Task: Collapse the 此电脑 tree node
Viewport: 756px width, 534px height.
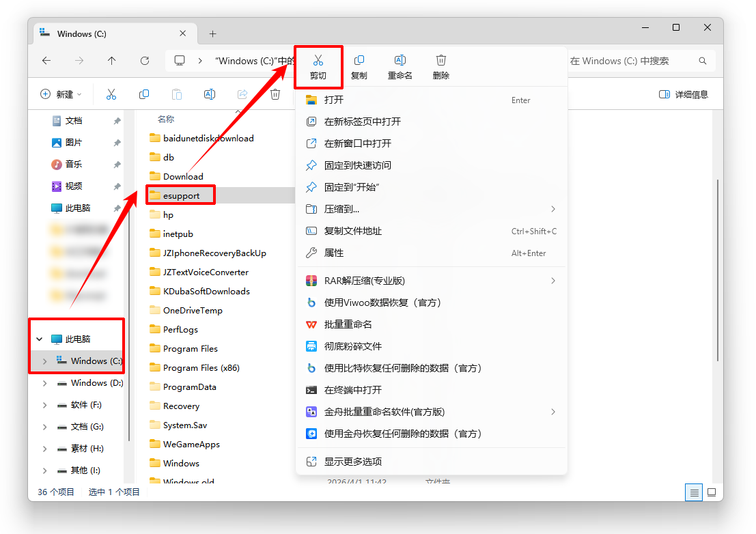Action: 40,339
